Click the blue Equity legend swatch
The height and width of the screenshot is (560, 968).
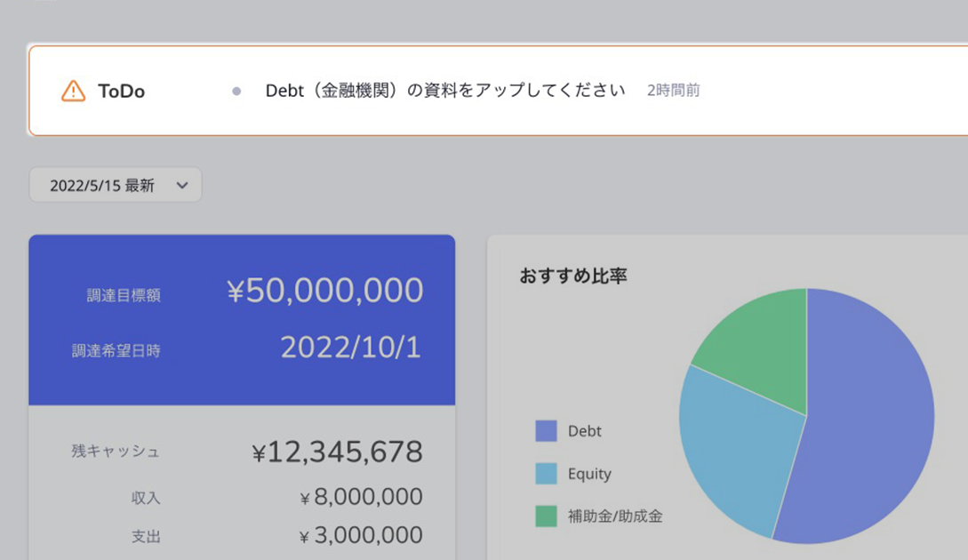pos(546,474)
